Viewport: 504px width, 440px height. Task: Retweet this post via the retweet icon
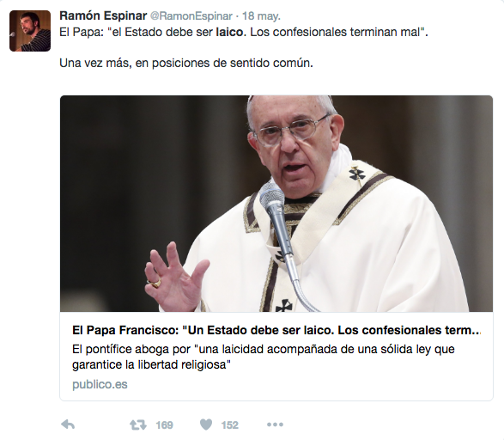(138, 425)
